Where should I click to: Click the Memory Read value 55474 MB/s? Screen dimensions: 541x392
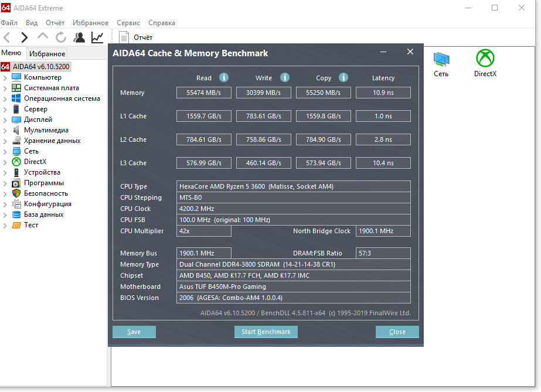(204, 93)
